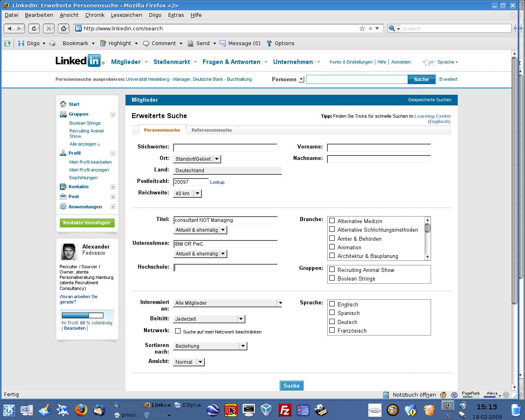Open the terminal icon in taskbar
Screen dimensions: 525x420
pos(249,409)
